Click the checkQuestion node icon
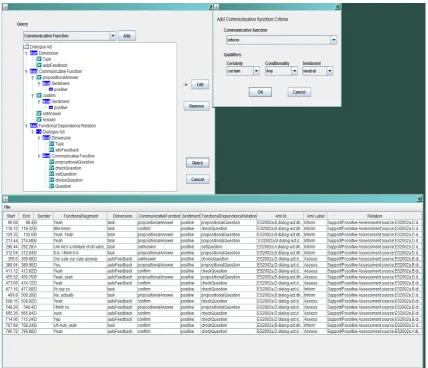The image size is (428, 368). (52, 168)
